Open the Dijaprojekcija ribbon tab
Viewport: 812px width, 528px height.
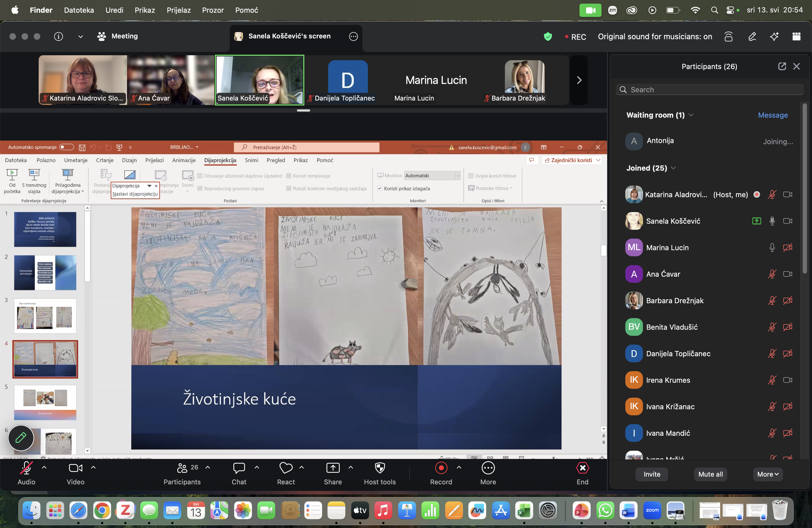221,160
